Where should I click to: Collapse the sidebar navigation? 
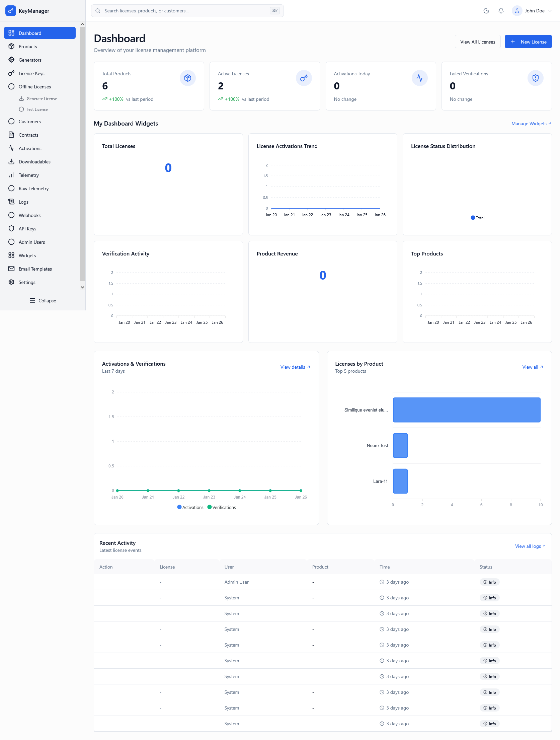[x=43, y=300]
